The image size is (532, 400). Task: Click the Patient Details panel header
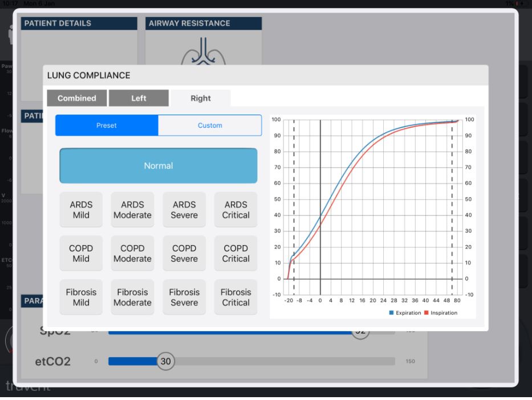(79, 23)
